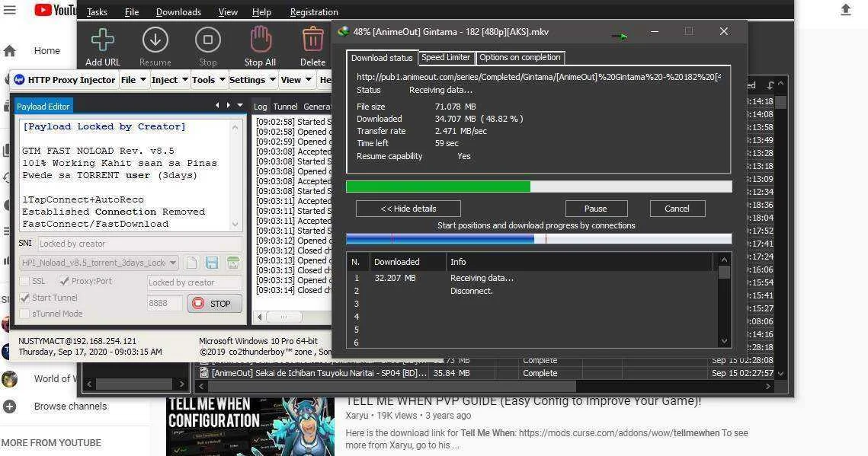Screen dimensions: 868x456
Task: Click Add URL icon in IDM toolbar
Action: (x=103, y=40)
